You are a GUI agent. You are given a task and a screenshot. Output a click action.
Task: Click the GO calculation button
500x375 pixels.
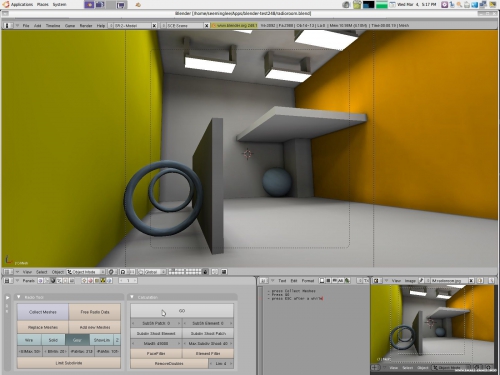pyautogui.click(x=182, y=311)
